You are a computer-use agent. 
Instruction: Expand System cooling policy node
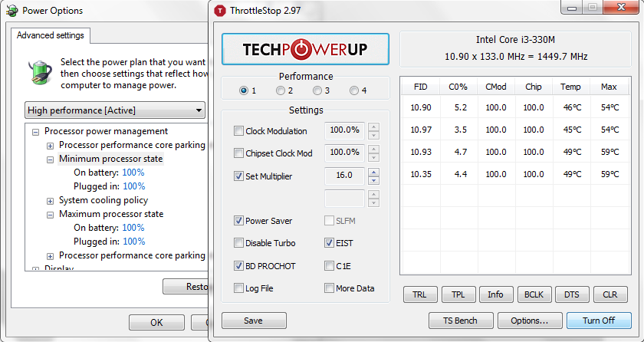click(50, 201)
